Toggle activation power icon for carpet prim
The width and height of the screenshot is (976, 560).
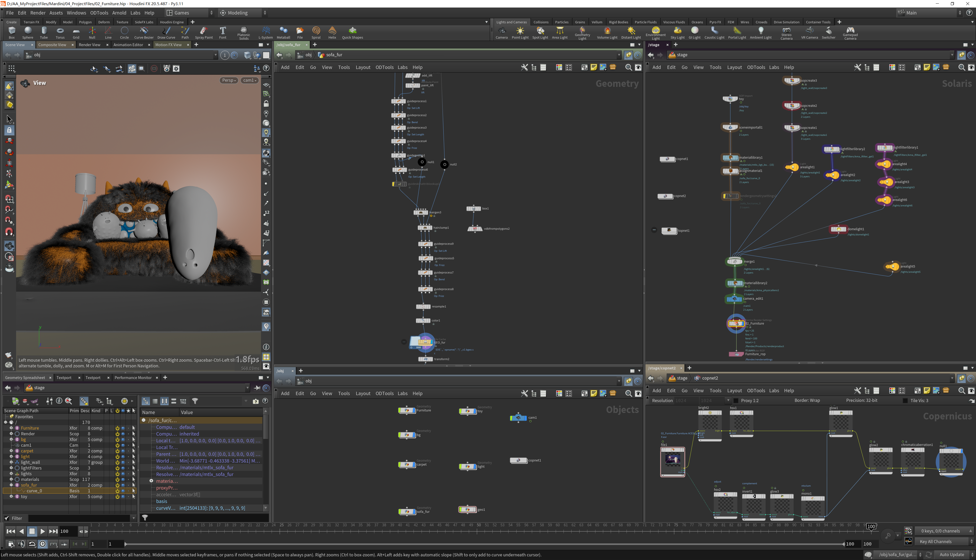(x=117, y=451)
